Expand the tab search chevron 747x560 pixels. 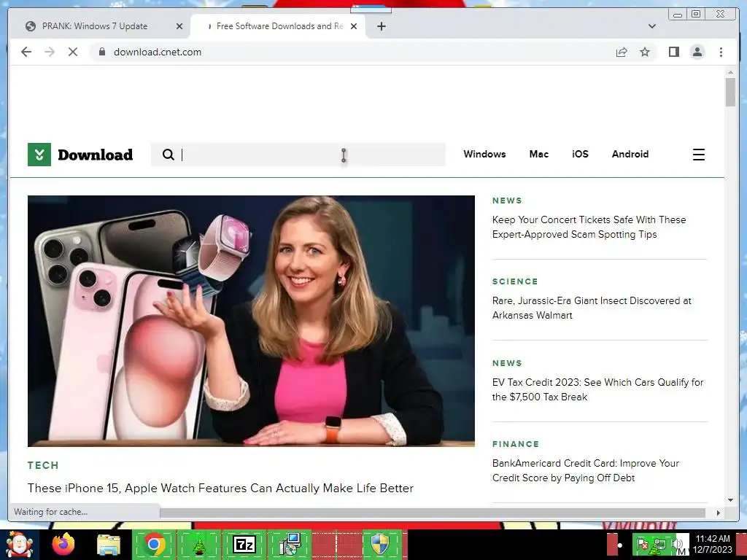click(651, 26)
